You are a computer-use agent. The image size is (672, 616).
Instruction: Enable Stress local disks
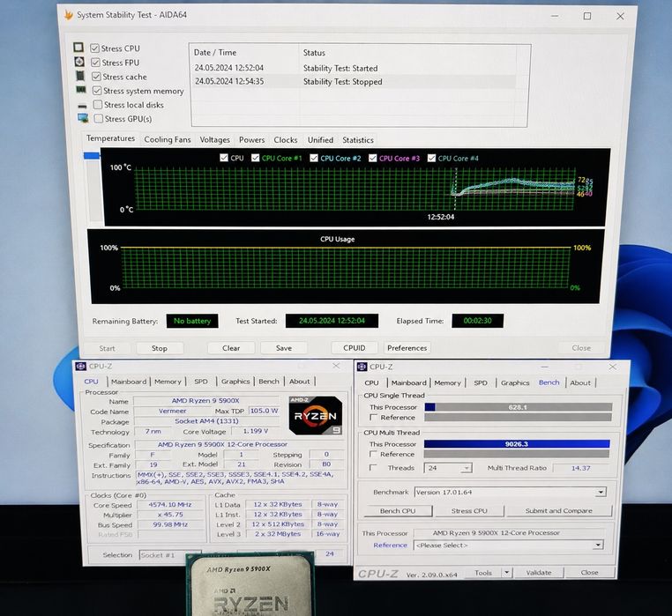tap(98, 105)
